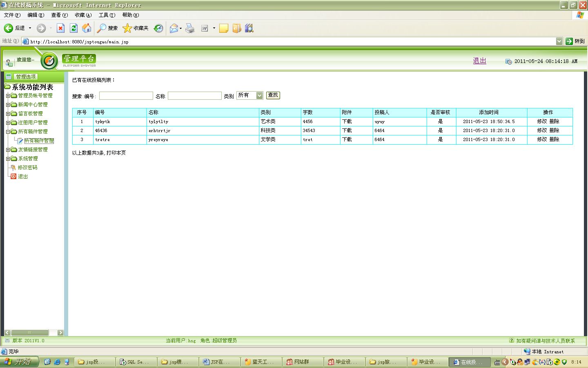Click the 打印本页 link
Viewport: 588px width, 368px height.
116,153
